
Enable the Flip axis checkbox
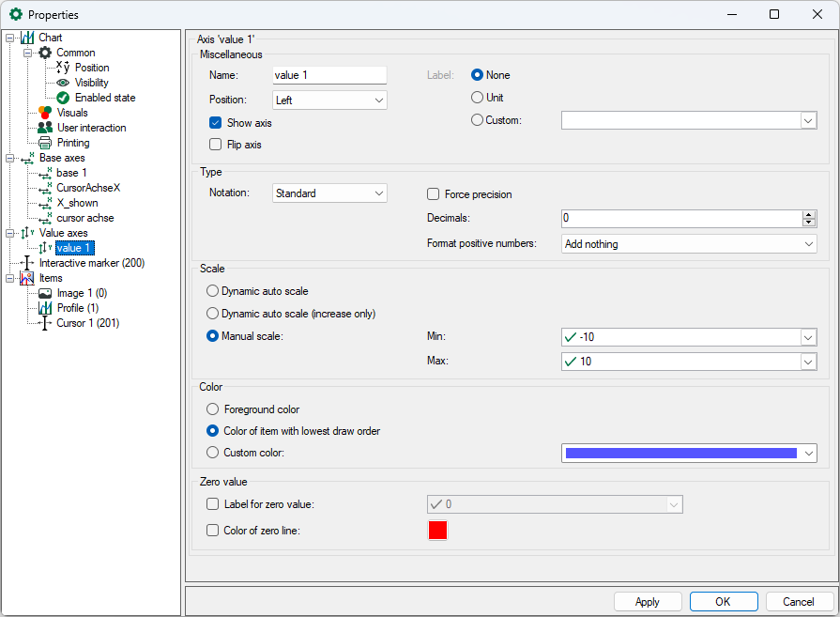215,145
